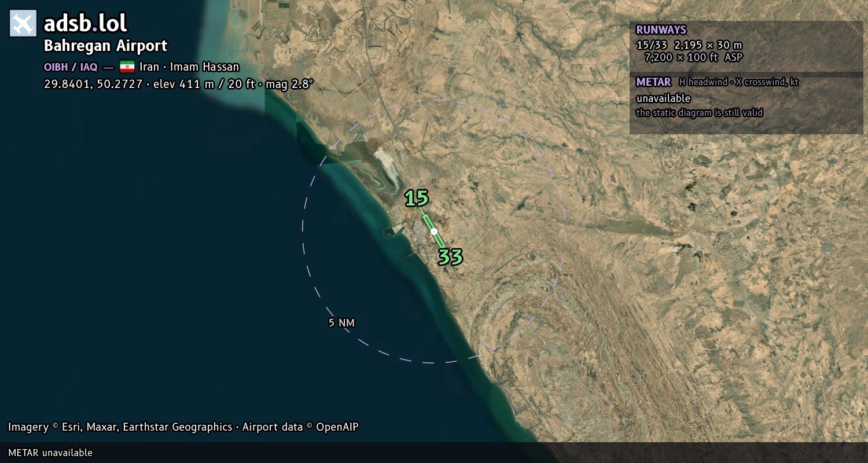Viewport: 868px width, 463px height.
Task: Click the "7,200 × 100 ft ASP" runway detail
Action: (x=693, y=57)
